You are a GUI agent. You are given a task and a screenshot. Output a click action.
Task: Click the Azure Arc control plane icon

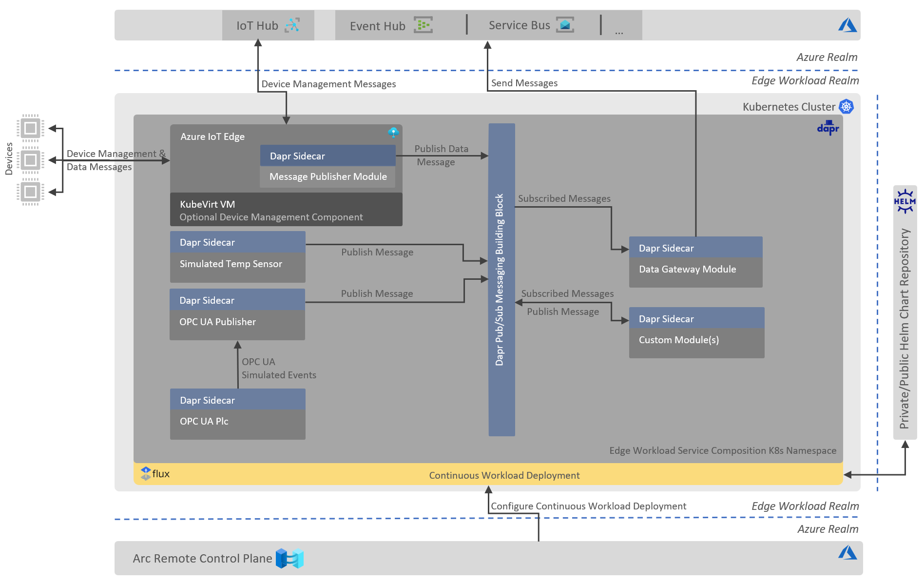(289, 558)
